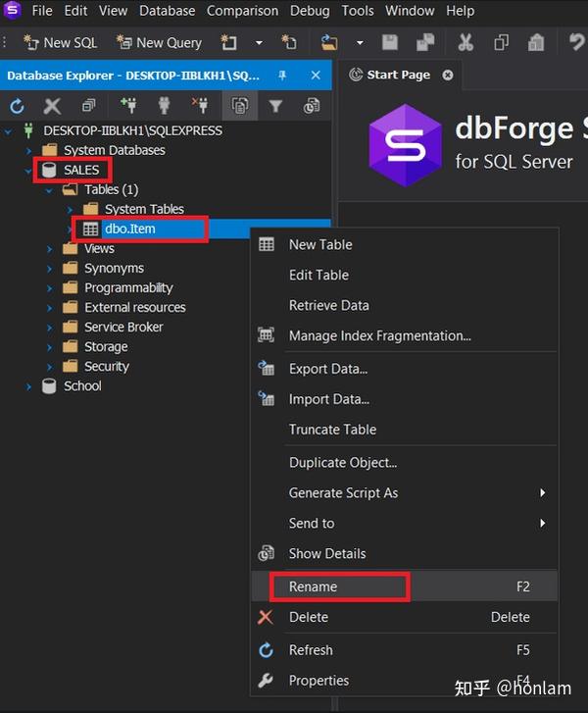Image resolution: width=588 pixels, height=713 pixels.
Task: Choose Rename from context menu
Action: [405, 586]
